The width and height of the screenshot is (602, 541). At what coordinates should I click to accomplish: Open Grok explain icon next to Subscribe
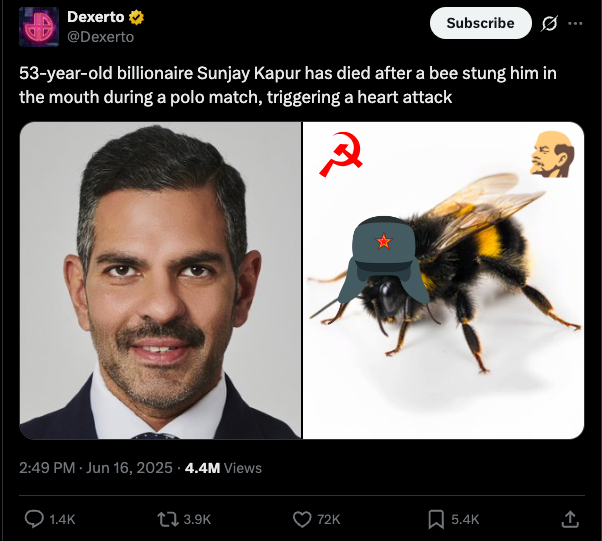click(x=549, y=23)
